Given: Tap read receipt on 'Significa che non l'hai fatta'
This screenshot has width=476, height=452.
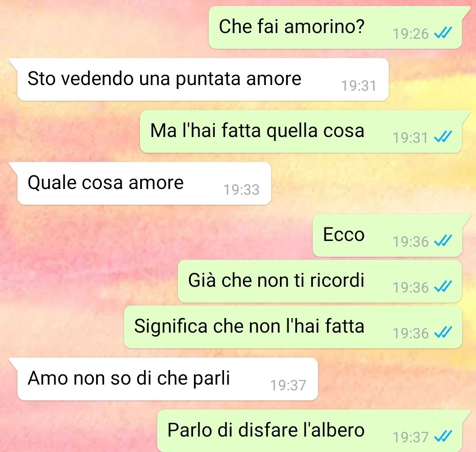Looking at the screenshot, I should coord(443,332).
